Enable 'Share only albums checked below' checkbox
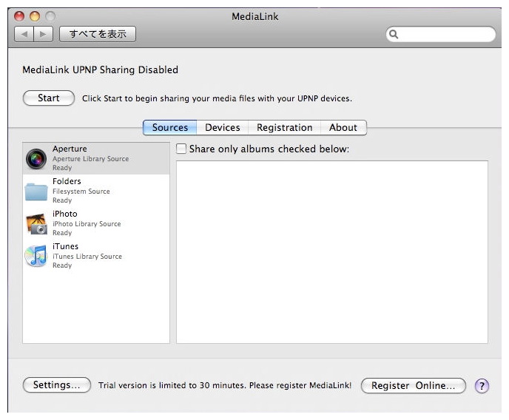 click(181, 149)
